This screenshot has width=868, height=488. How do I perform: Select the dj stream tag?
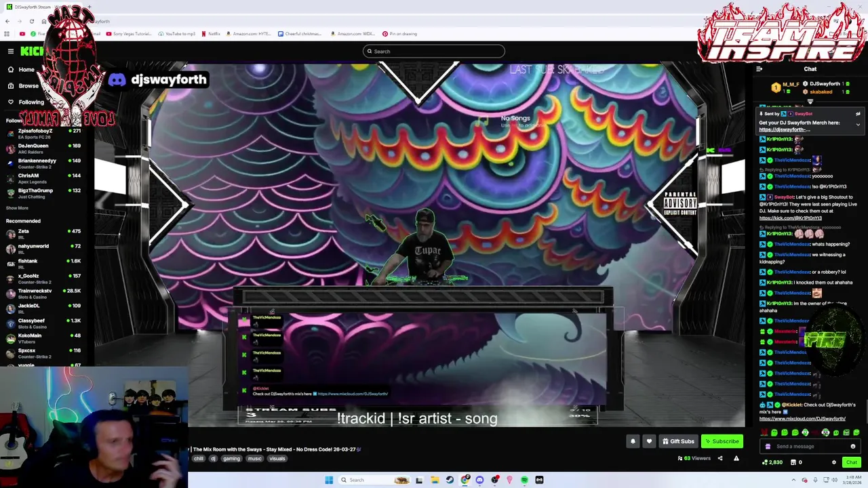pos(213,459)
